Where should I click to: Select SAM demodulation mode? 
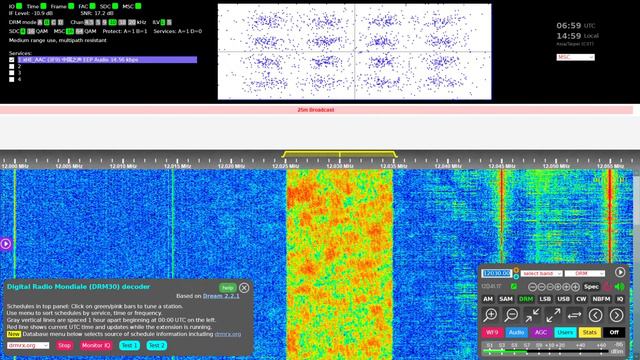(506, 299)
